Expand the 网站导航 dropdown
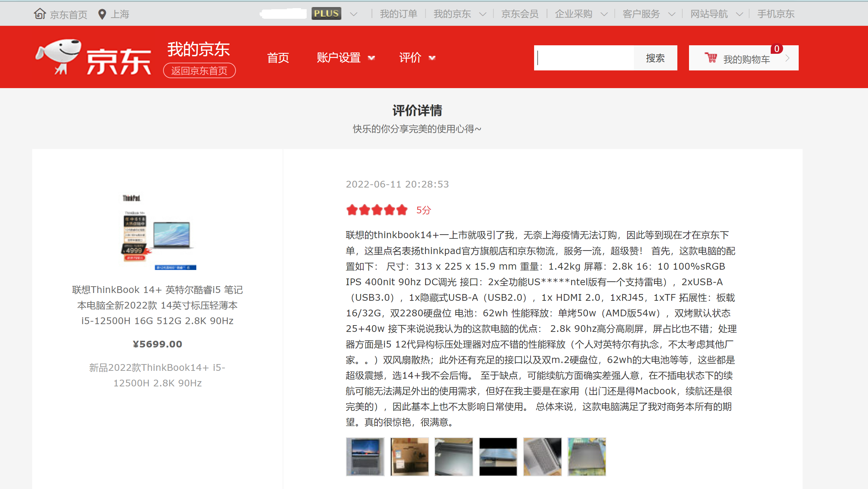 point(739,14)
